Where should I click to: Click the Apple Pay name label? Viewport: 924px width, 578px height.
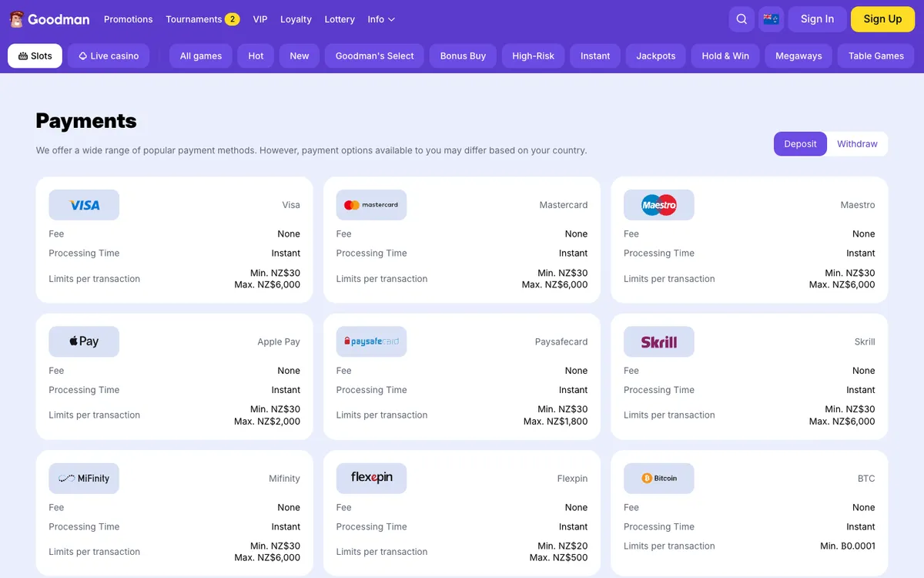click(279, 341)
